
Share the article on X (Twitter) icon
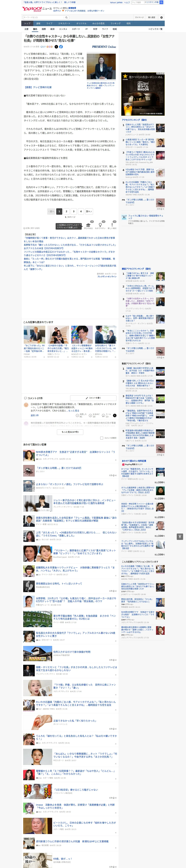point(56,47)
